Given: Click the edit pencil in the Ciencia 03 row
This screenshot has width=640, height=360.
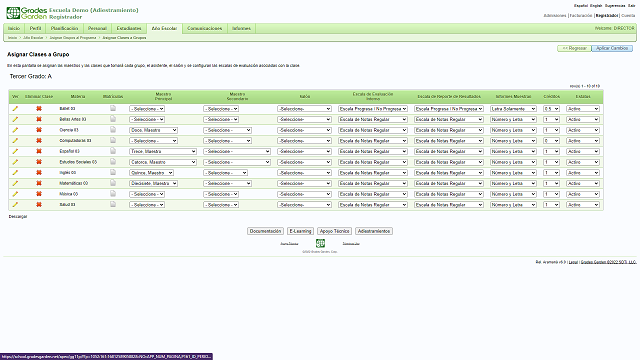Looking at the screenshot, I should point(15,130).
